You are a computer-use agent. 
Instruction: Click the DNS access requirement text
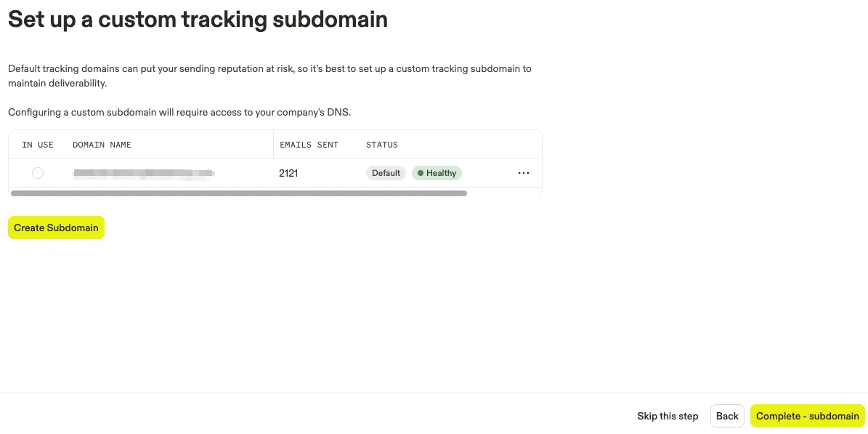pyautogui.click(x=179, y=112)
